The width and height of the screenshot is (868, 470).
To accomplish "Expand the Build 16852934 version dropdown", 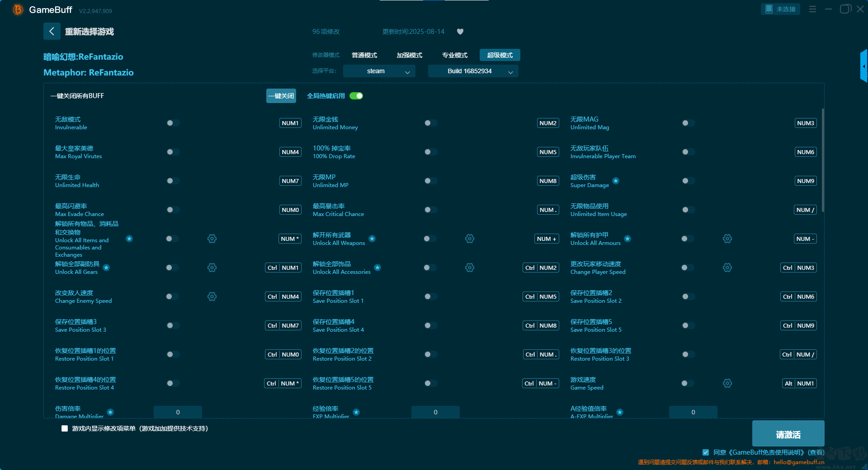I will 473,71.
